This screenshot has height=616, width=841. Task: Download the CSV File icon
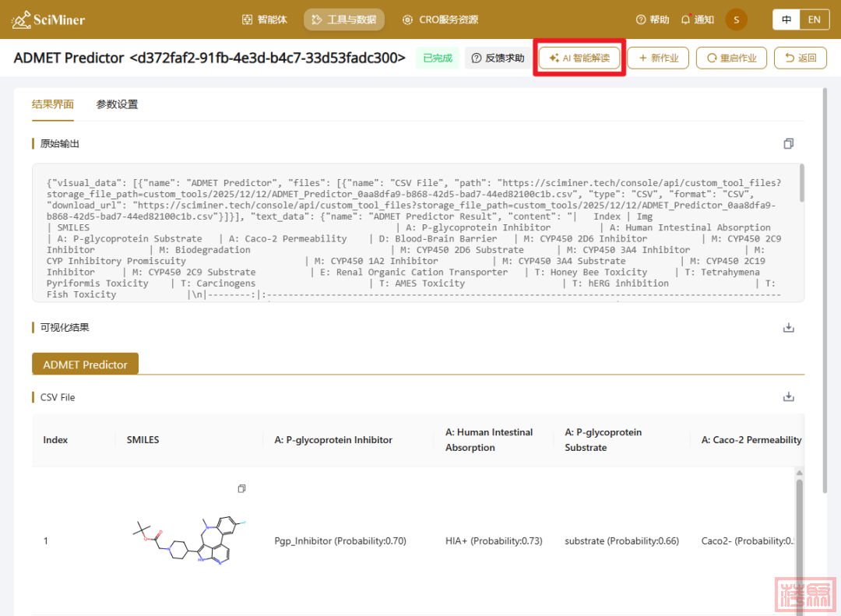(x=788, y=397)
